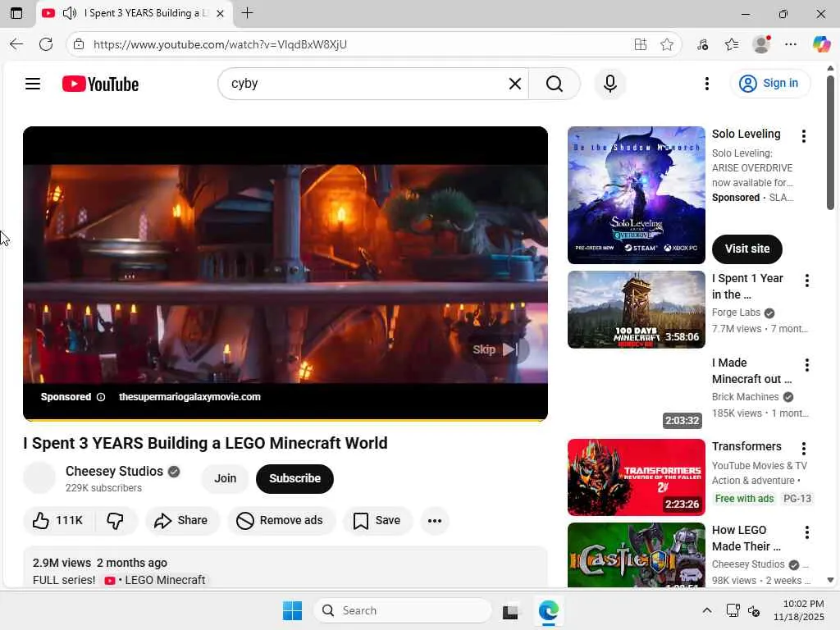Start voice search with microphone
840x630 pixels.
point(609,84)
